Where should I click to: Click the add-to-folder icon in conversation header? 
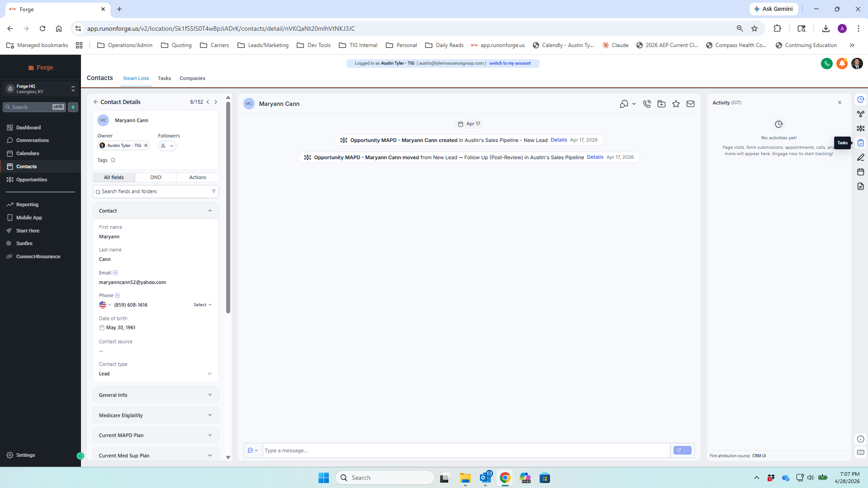click(661, 104)
